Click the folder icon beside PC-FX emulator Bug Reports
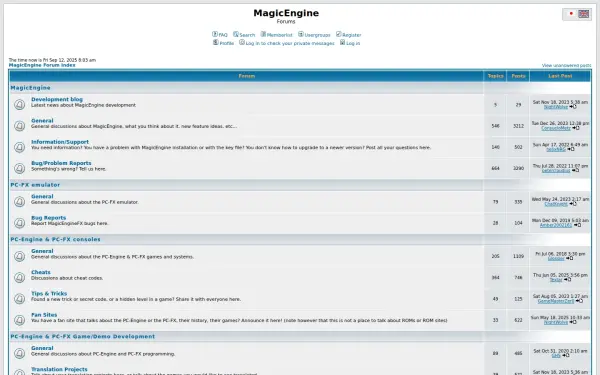 pos(20,223)
